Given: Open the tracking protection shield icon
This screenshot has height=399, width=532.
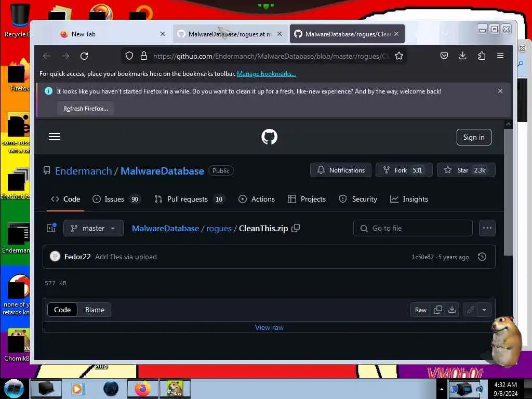Looking at the screenshot, I should [x=129, y=56].
